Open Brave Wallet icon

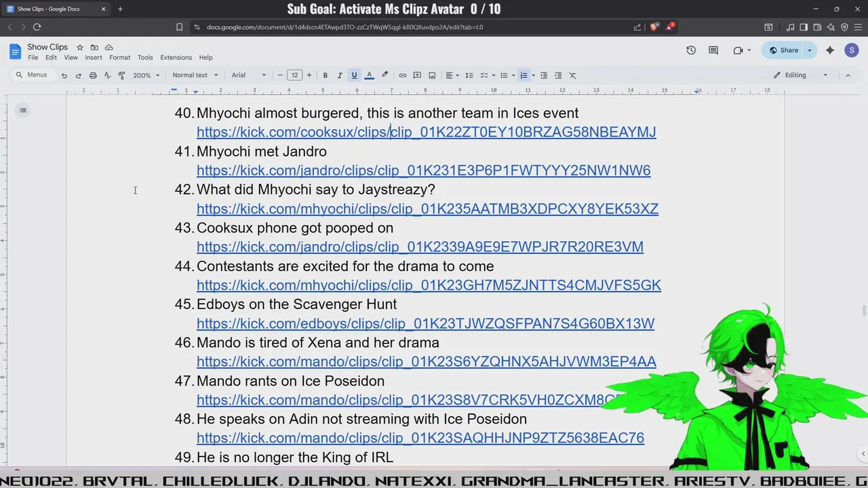(x=817, y=27)
